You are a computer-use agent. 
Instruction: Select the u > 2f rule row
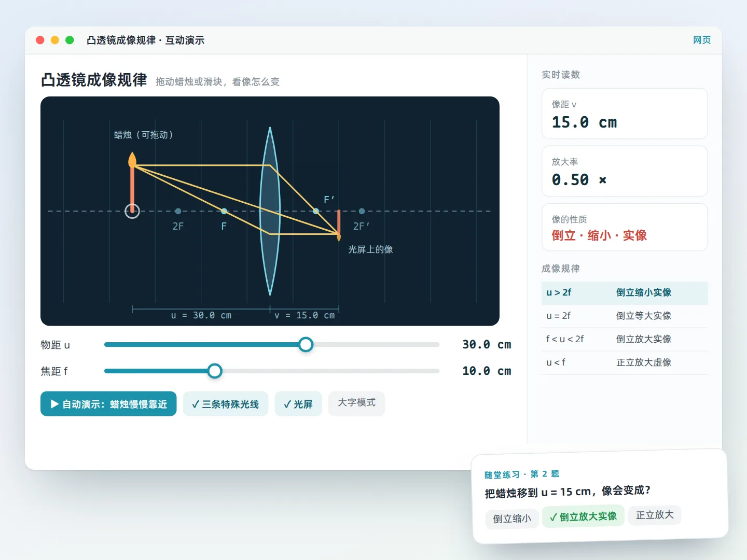coord(625,292)
